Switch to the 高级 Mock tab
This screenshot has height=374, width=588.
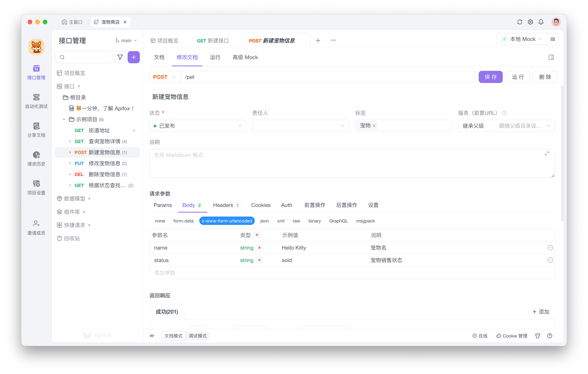click(x=245, y=57)
